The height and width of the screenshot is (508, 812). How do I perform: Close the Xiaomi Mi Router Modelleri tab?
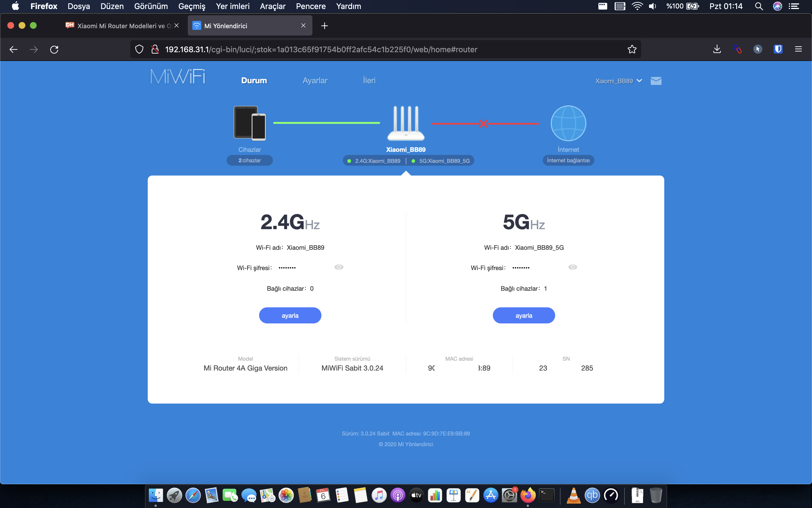[176, 25]
